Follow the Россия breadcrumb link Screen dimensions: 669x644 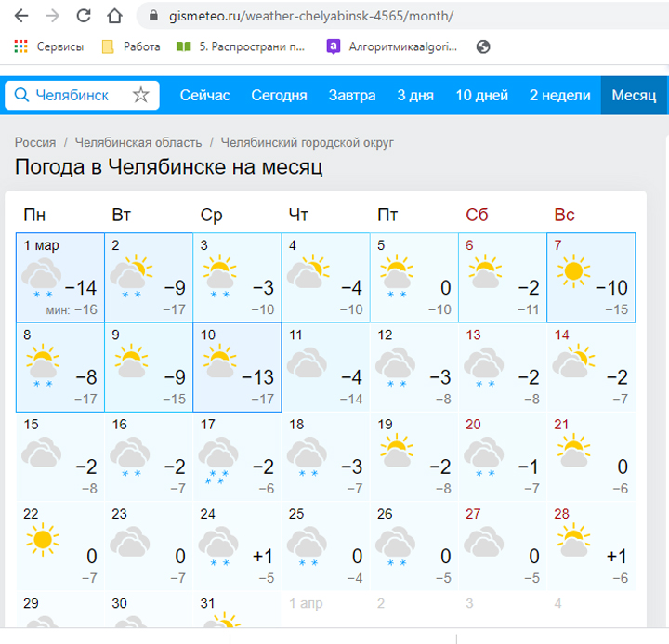[35, 142]
